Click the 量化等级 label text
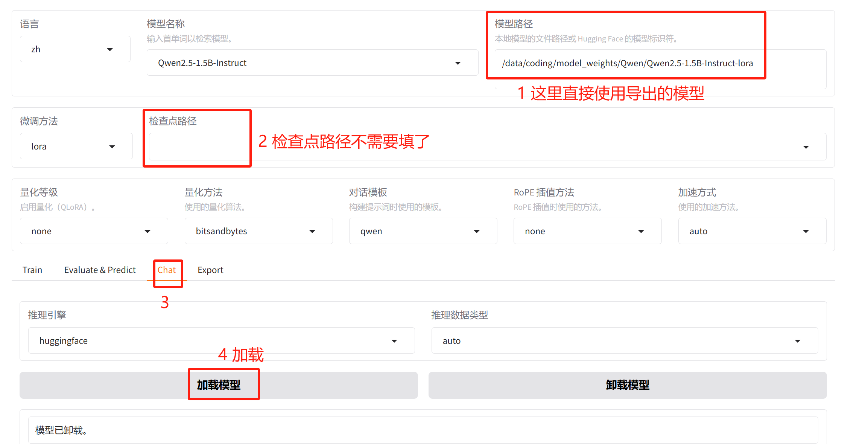 point(39,192)
